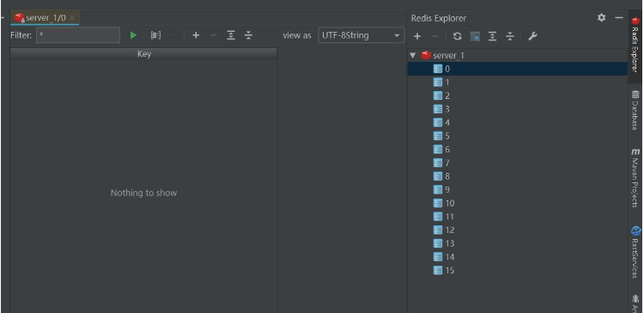Click the Filter text input field
The height and width of the screenshot is (313, 644).
click(78, 35)
